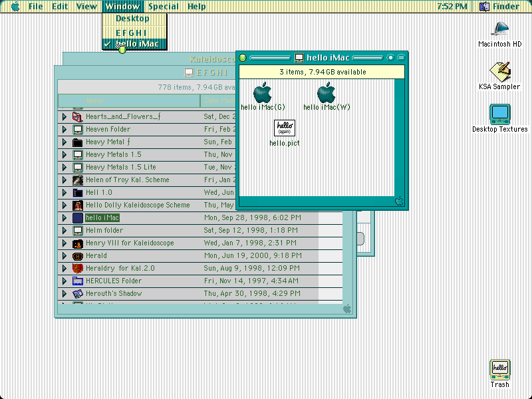Click the Trash icon
Image resolution: width=532 pixels, height=399 pixels.
tap(500, 370)
